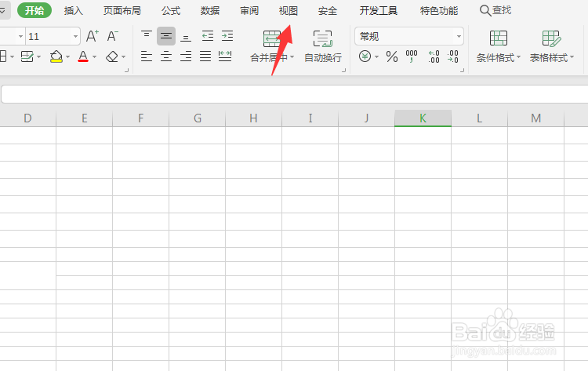The height and width of the screenshot is (371, 588).
Task: Decrease font size with A- icon
Action: click(112, 36)
